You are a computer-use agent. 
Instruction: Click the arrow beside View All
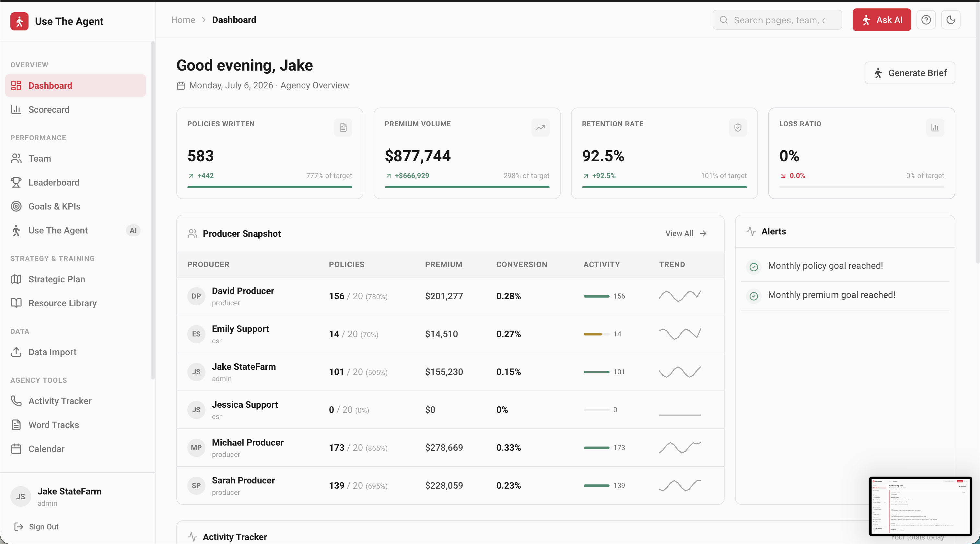(704, 233)
